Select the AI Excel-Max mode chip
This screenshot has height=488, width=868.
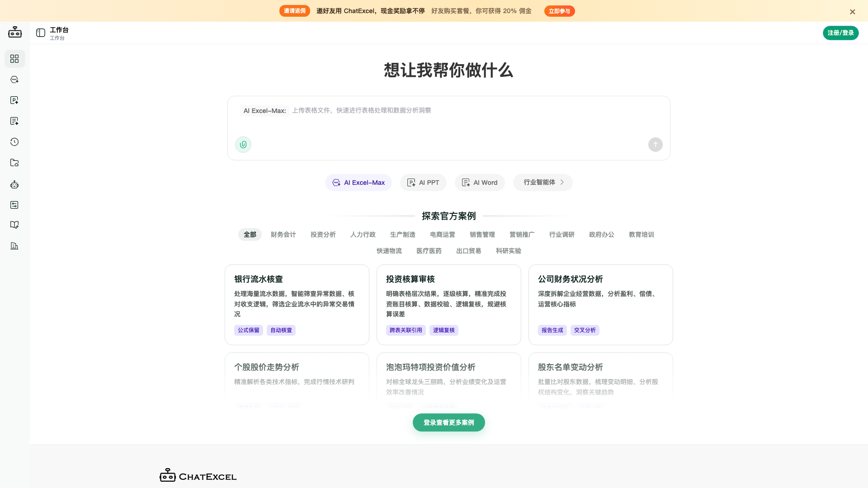pos(359,183)
